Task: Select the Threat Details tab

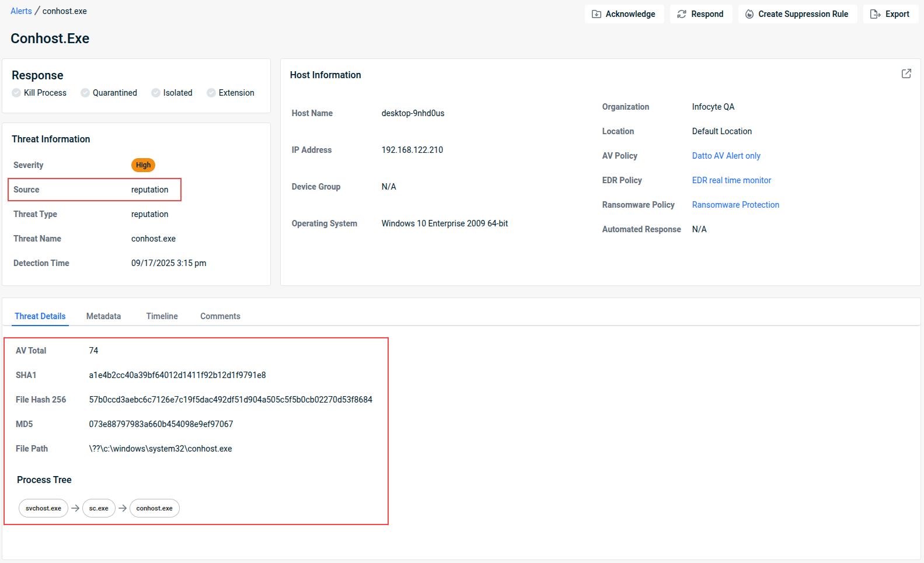Action: pos(40,316)
